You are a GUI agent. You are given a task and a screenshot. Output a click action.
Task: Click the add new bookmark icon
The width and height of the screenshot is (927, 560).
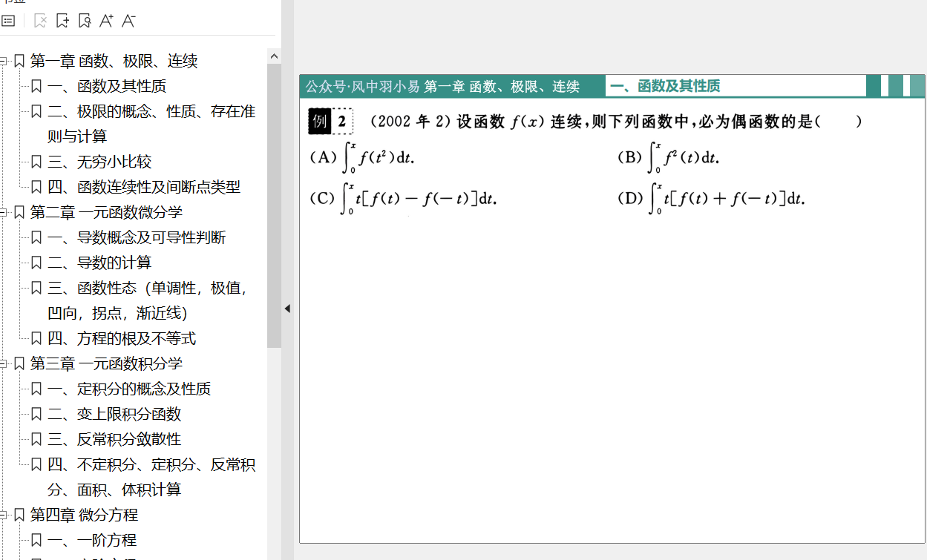point(62,21)
